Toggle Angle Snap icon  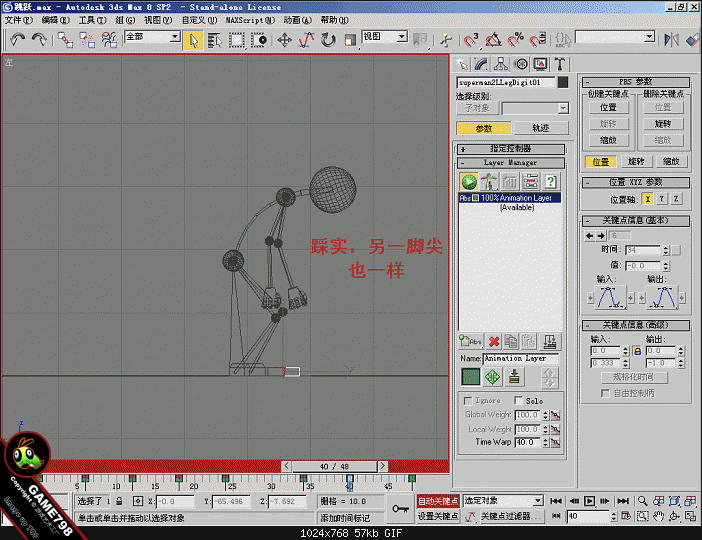[493, 40]
